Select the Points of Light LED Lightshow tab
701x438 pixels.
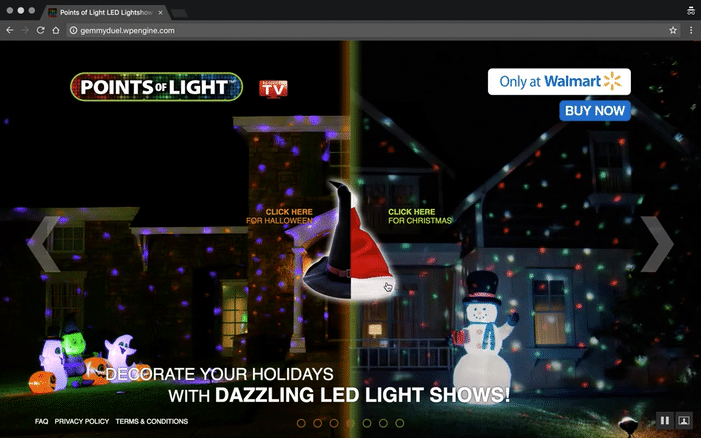click(105, 13)
